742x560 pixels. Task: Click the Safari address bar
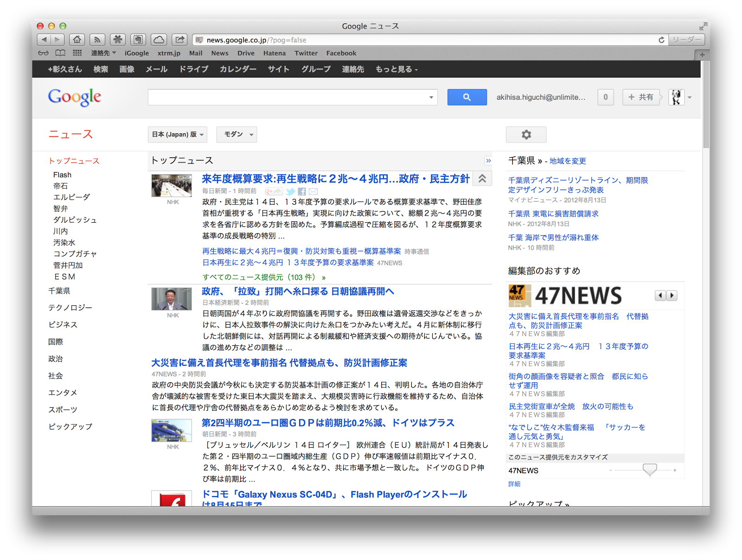pyautogui.click(x=430, y=40)
